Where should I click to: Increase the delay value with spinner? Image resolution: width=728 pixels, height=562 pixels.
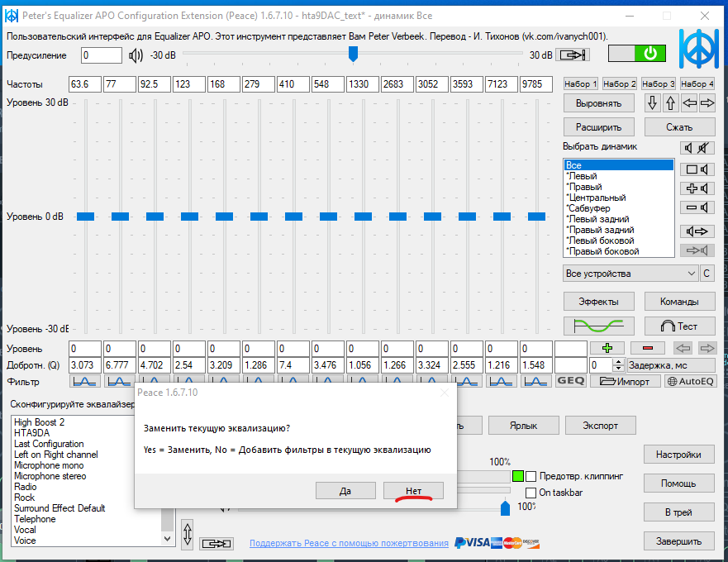tap(618, 361)
